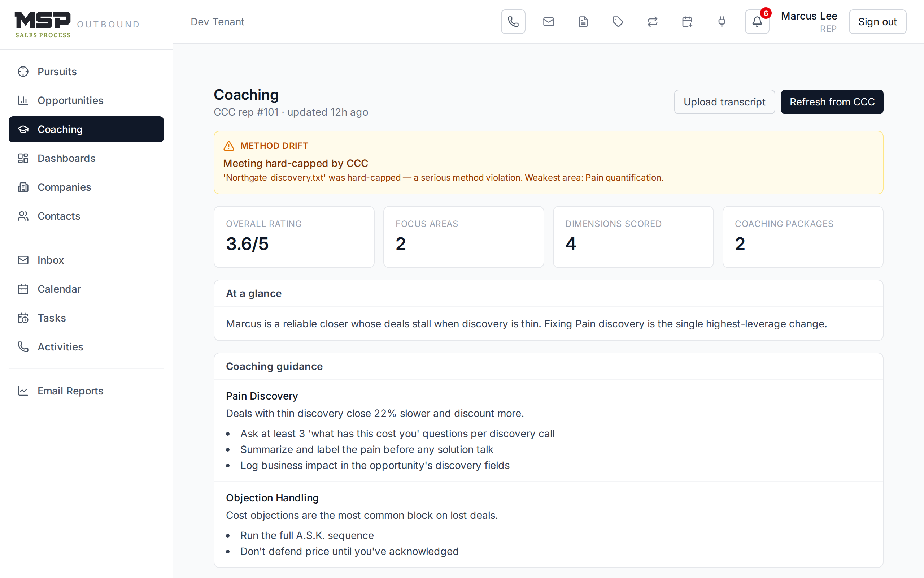Click 'Log business impact' bullet text
Image resolution: width=924 pixels, height=578 pixels.
point(375,465)
